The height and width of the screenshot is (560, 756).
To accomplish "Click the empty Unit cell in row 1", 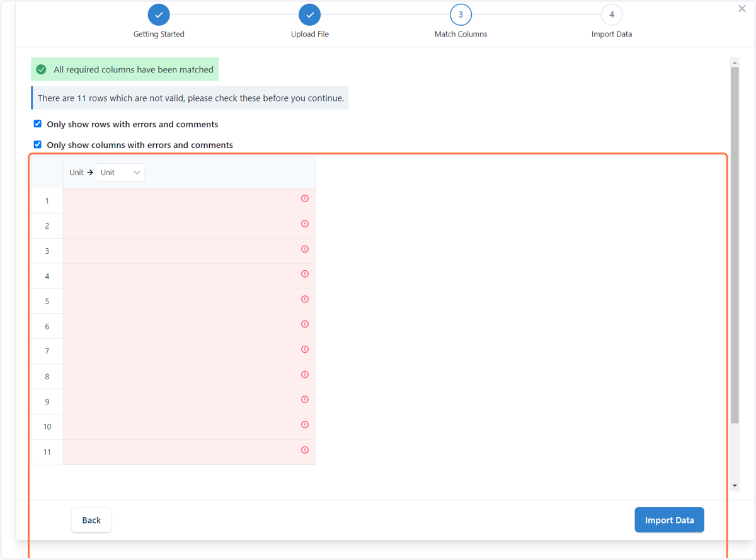I will 189,201.
